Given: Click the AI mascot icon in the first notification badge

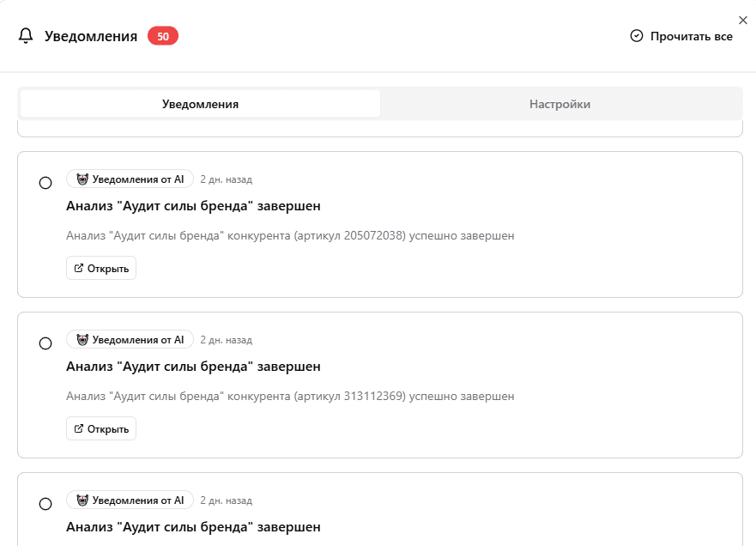Looking at the screenshot, I should [x=82, y=179].
